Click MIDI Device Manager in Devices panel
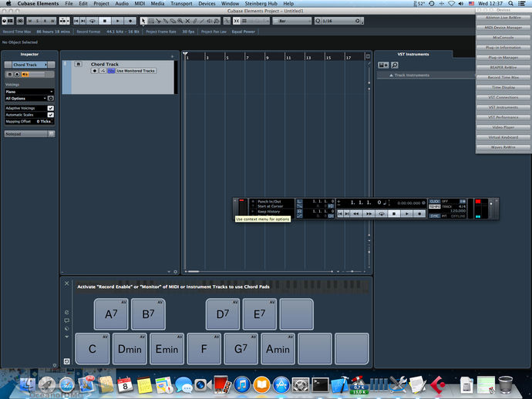532x399 pixels. (x=503, y=28)
